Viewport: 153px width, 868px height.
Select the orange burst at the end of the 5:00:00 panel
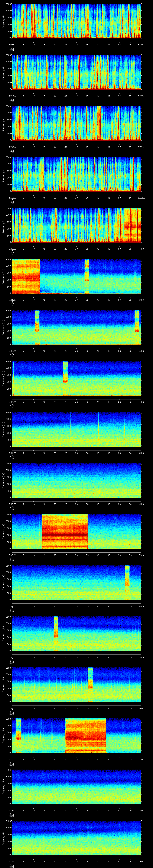(x=132, y=225)
